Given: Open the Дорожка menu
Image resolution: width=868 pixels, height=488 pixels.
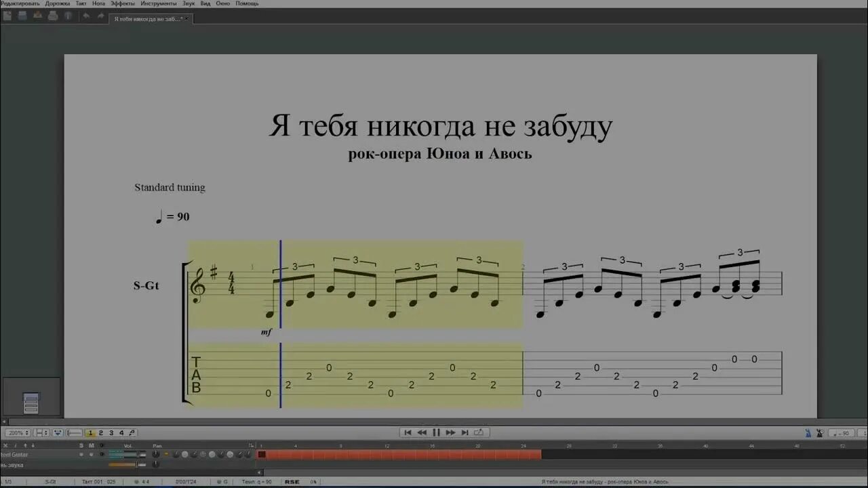Looking at the screenshot, I should (58, 3).
